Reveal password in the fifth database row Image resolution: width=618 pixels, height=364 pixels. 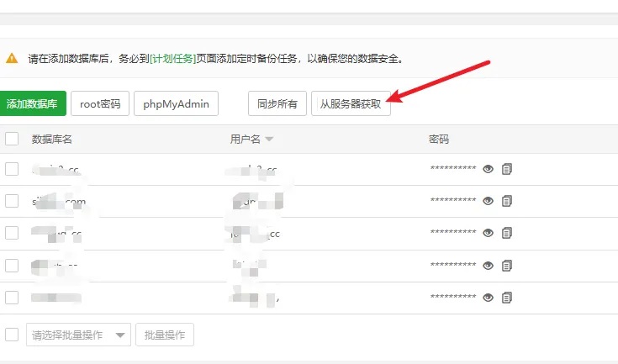click(489, 298)
